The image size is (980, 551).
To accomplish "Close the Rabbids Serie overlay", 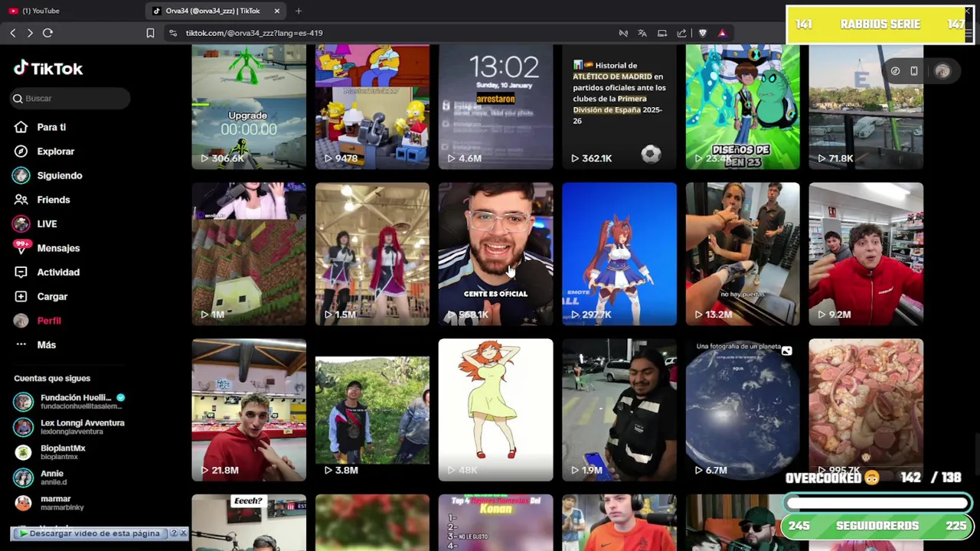I will 969,11.
